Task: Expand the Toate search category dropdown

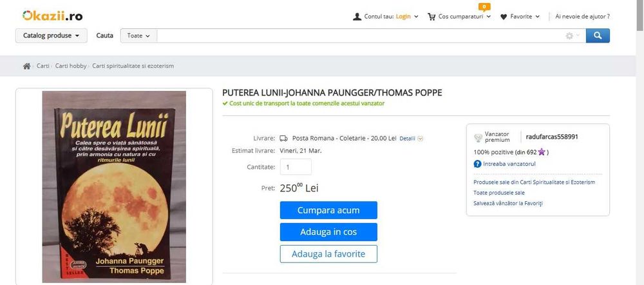Action: pyautogui.click(x=138, y=35)
